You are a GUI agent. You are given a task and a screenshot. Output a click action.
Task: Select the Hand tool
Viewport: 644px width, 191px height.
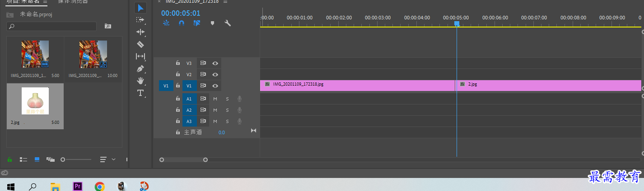[140, 81]
